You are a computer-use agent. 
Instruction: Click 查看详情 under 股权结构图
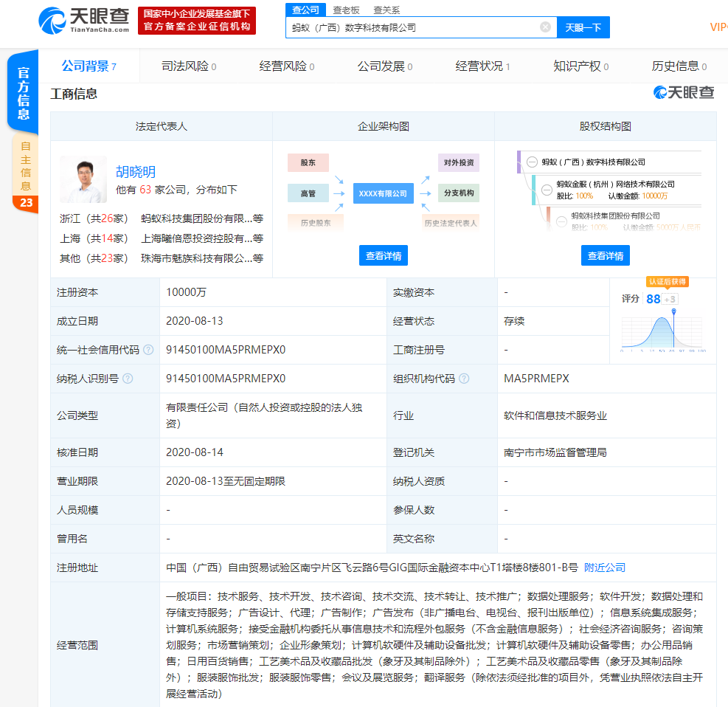coord(605,256)
